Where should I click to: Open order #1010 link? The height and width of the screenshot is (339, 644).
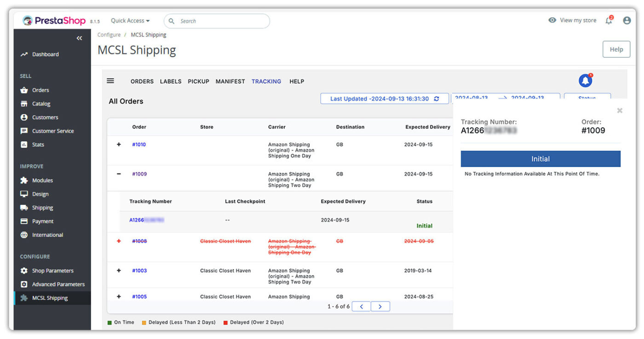click(139, 145)
